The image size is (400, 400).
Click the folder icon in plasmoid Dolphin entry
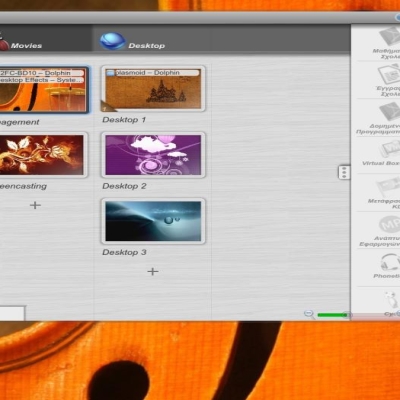click(x=110, y=73)
